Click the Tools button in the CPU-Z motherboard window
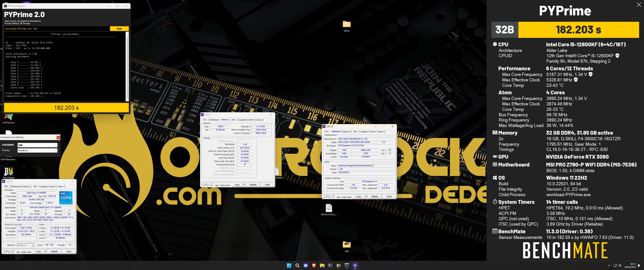 coord(359,196)
